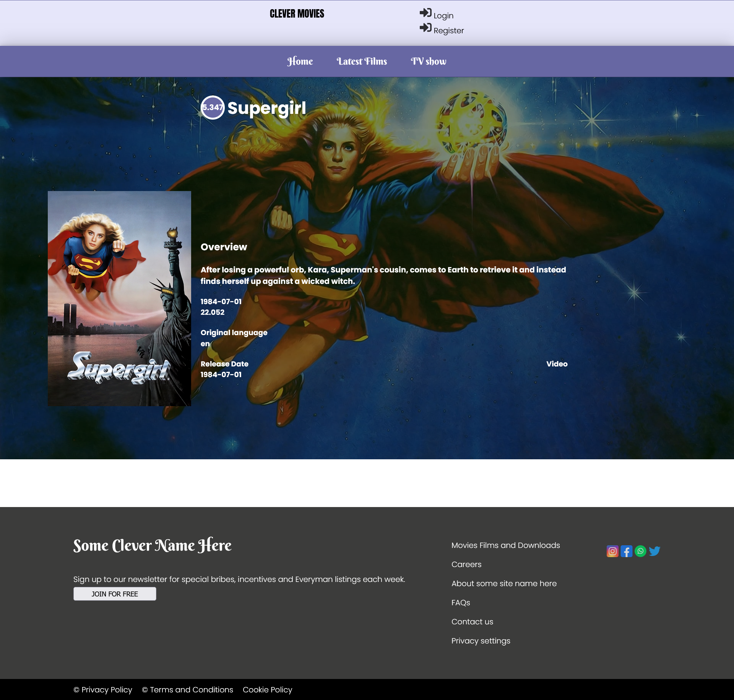
Task: Open the Facebook social icon
Action: point(626,551)
